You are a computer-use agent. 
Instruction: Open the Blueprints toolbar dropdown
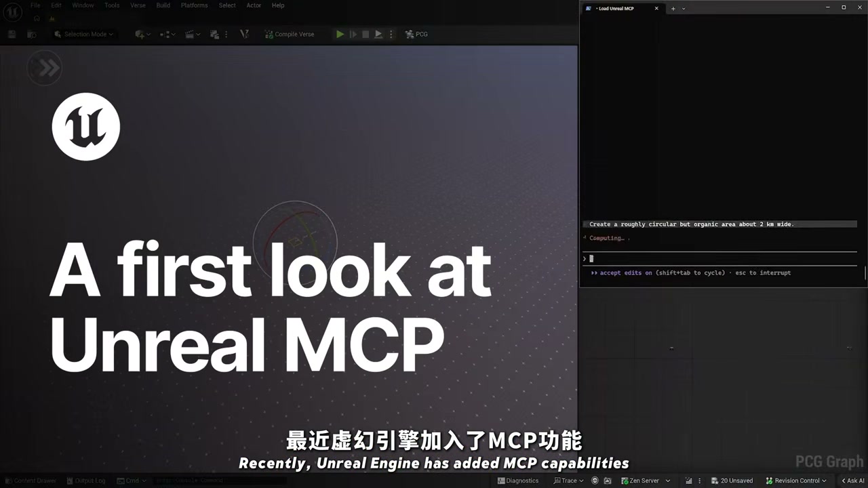click(x=167, y=34)
